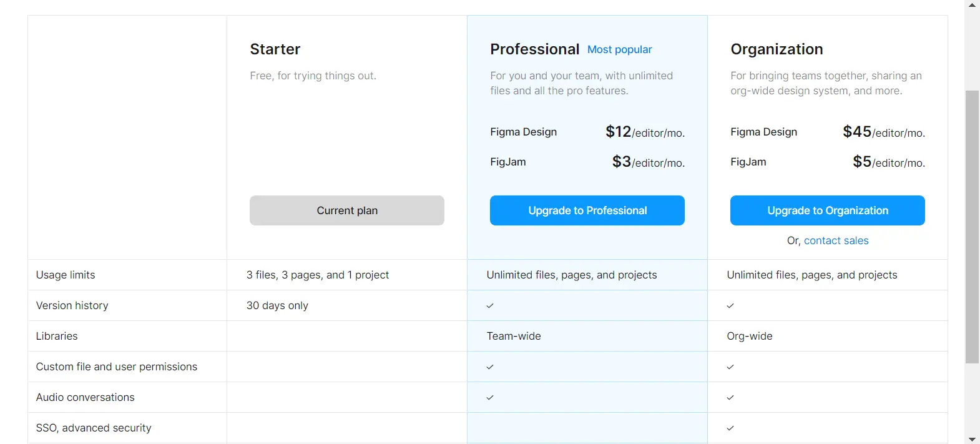980x444 pixels.
Task: Click Version history checkmark under Professional
Action: point(490,306)
